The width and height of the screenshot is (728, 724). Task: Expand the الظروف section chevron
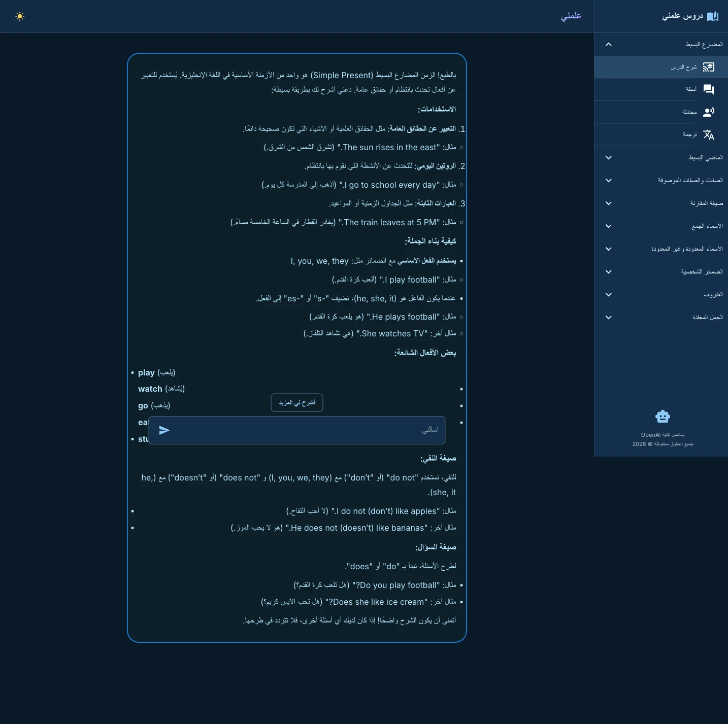click(x=609, y=295)
